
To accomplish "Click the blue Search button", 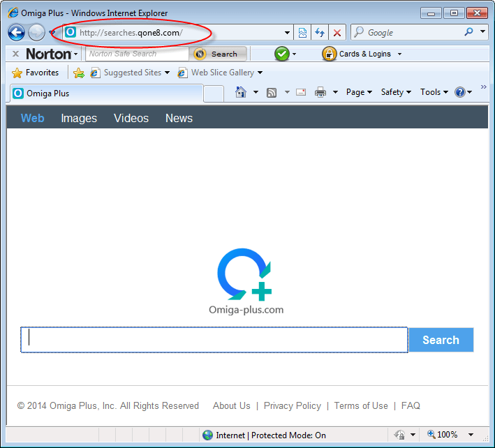I will [x=441, y=340].
